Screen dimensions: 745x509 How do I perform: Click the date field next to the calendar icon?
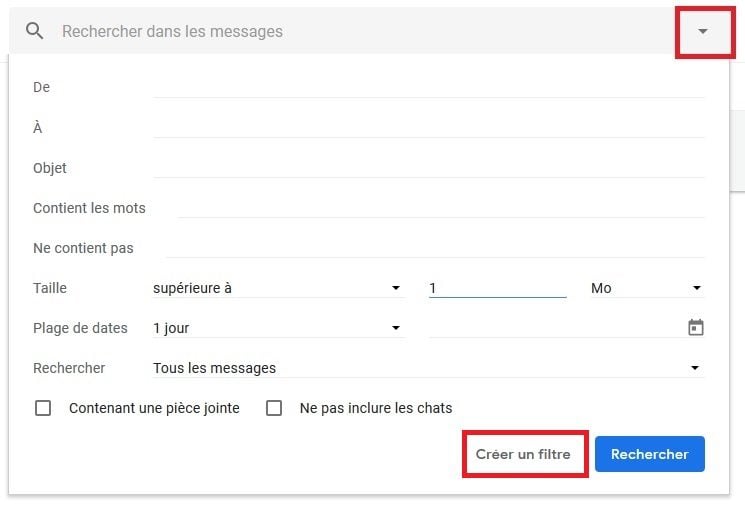click(556, 328)
